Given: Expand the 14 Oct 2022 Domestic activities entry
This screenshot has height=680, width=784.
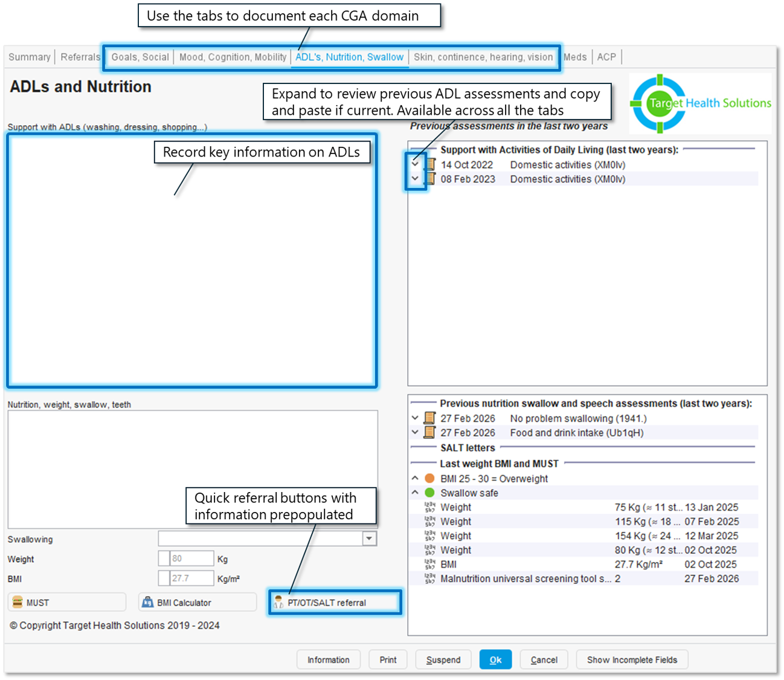Looking at the screenshot, I should (x=415, y=164).
